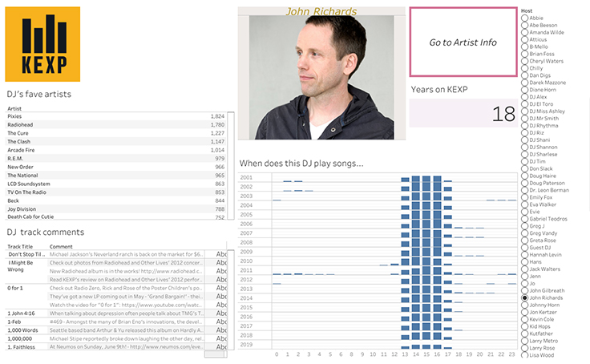Image resolution: width=590 pixels, height=364 pixels.
Task: Choose Cheryl Waters as host
Action: [x=525, y=61]
